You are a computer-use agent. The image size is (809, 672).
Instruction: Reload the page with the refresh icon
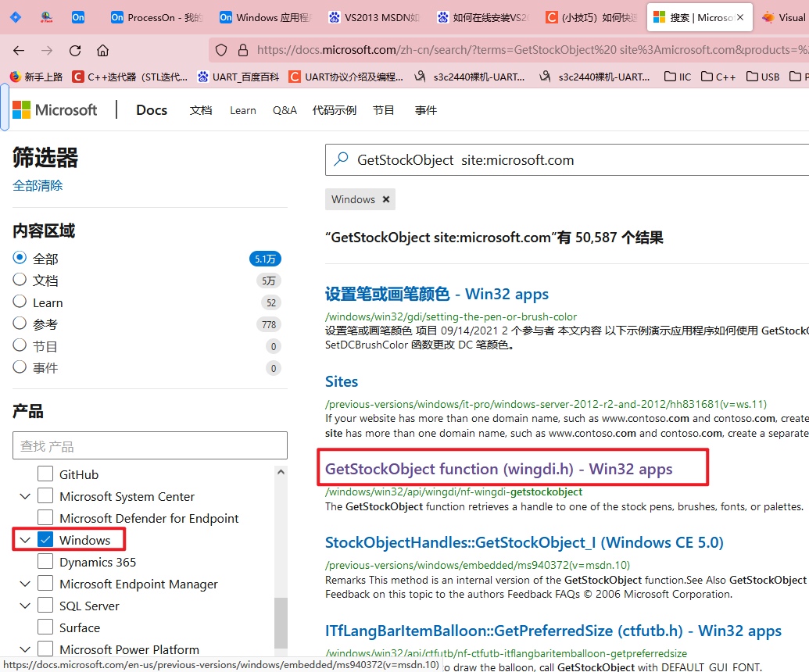[x=74, y=50]
